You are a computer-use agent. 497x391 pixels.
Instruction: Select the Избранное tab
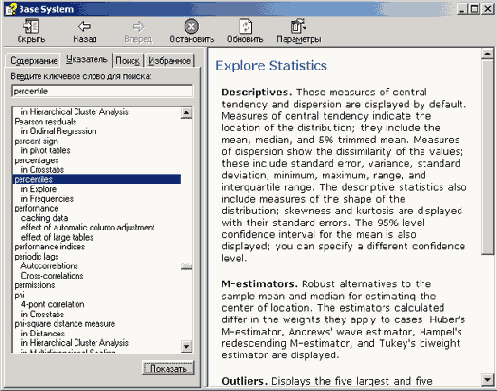(x=169, y=61)
